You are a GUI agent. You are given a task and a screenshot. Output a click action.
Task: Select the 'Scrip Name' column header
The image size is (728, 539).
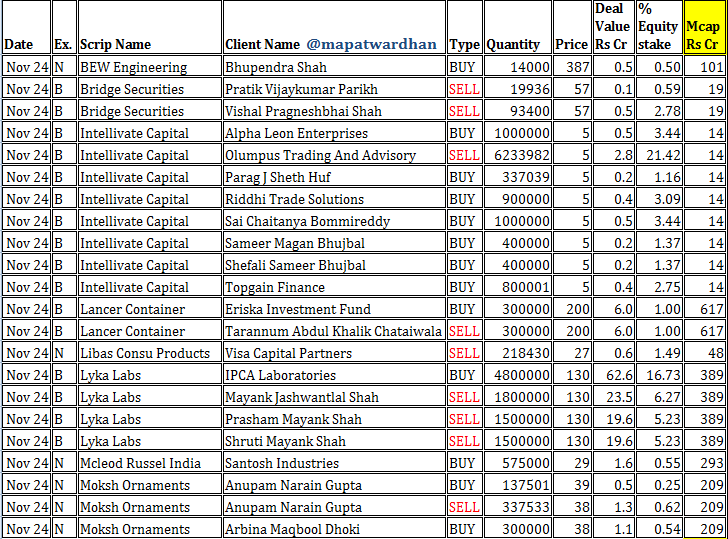(x=150, y=27)
